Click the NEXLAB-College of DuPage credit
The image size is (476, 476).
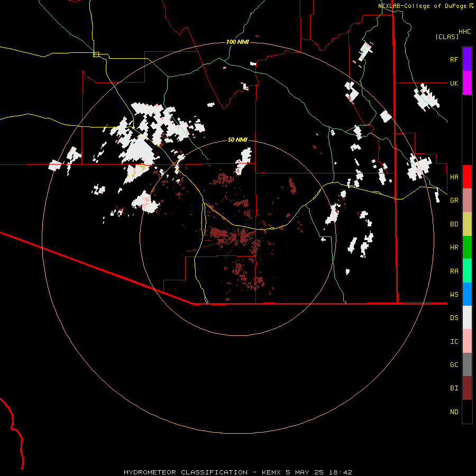426,6
